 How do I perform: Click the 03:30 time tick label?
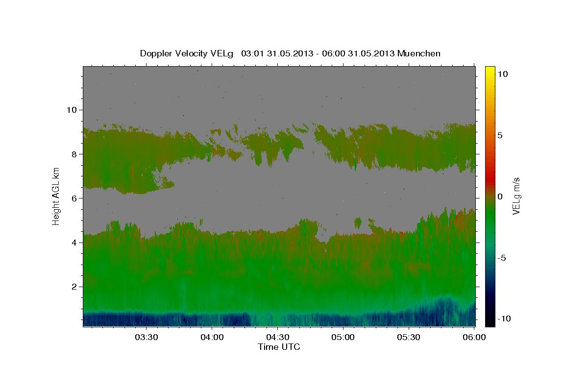pyautogui.click(x=146, y=338)
